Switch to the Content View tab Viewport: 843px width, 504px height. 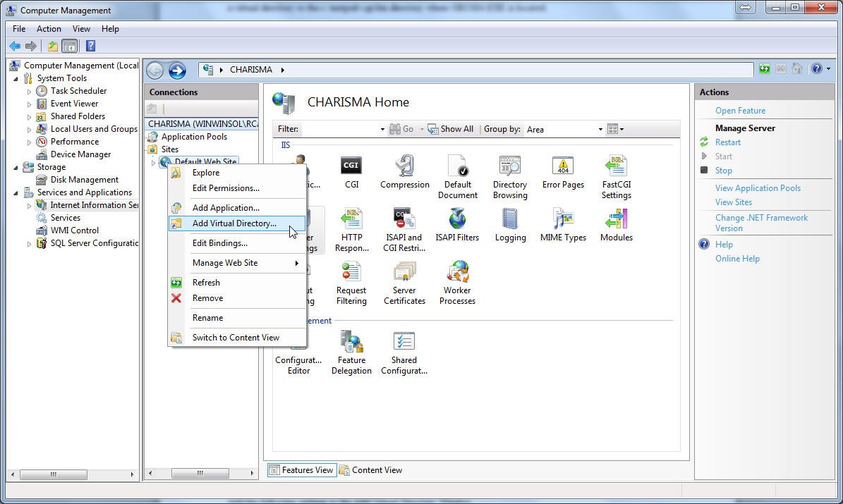point(371,470)
